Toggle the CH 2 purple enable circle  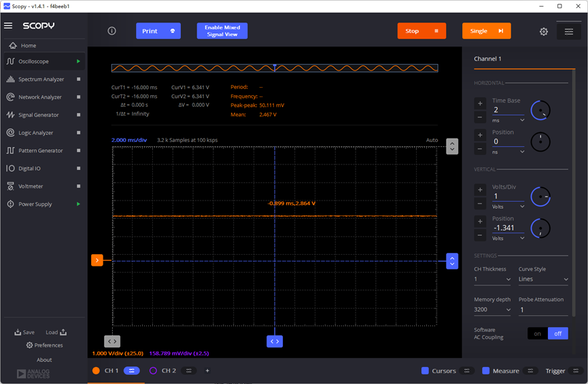[153, 370]
